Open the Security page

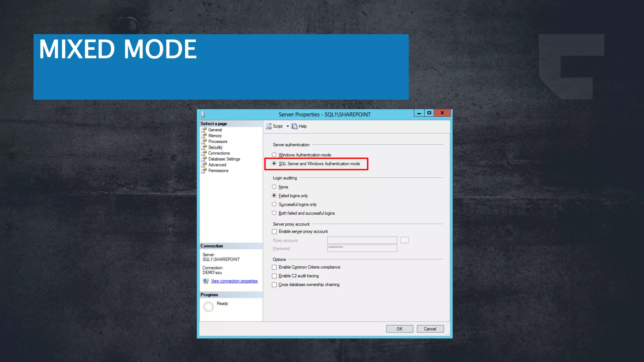tap(215, 147)
